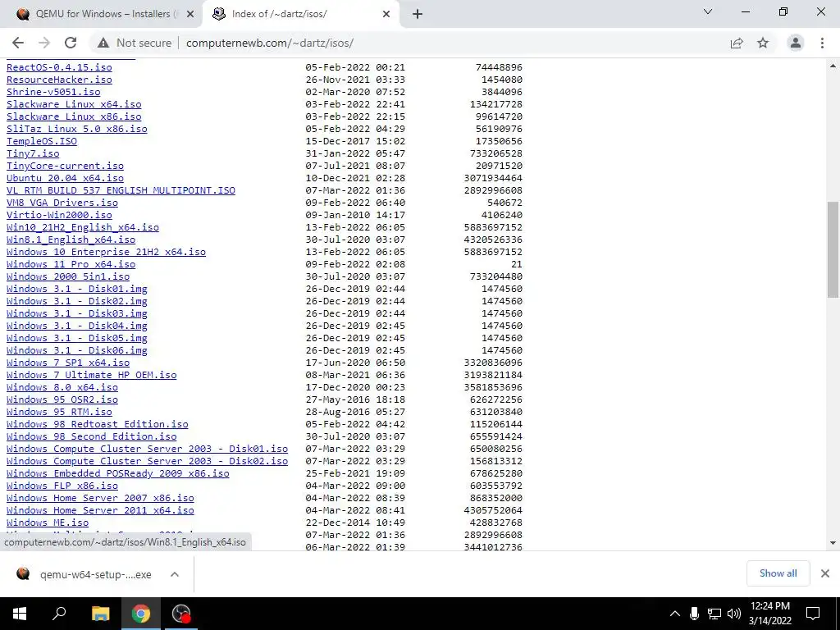The image size is (840, 630).
Task: Open the tab search chevron
Action: click(708, 11)
